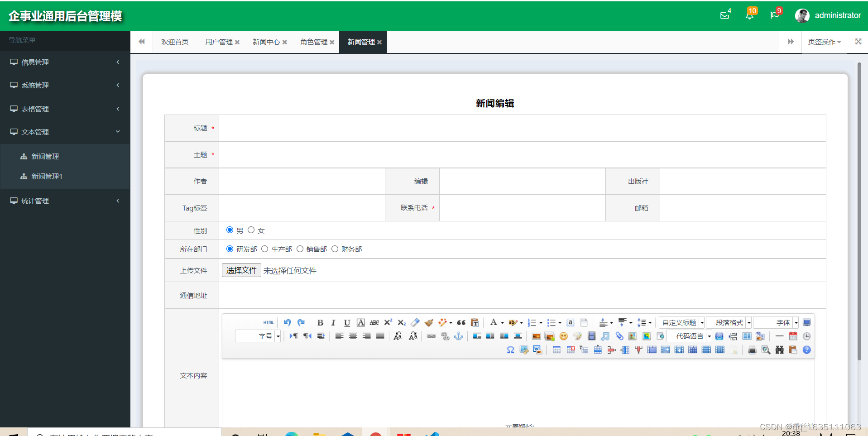Open 字号 font size dropdown
Screen dimensions: 868x436
pyautogui.click(x=258, y=336)
